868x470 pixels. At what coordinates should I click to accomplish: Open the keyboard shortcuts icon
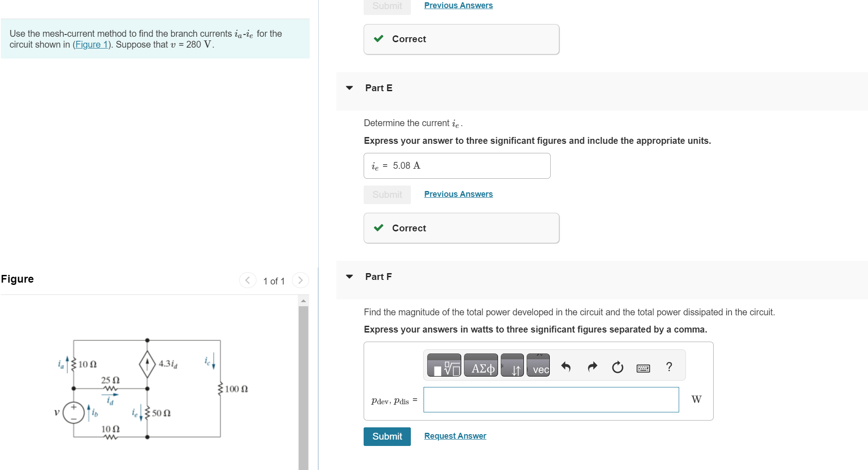(643, 367)
